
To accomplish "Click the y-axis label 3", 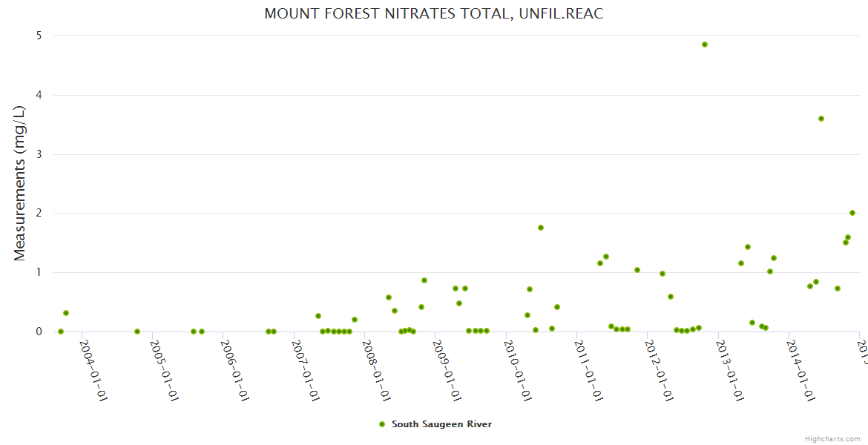I will 39,154.
